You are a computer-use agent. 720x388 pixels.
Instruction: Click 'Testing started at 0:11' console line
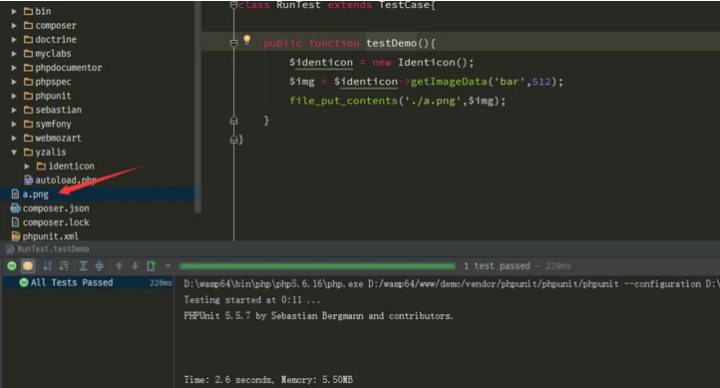click(252, 300)
